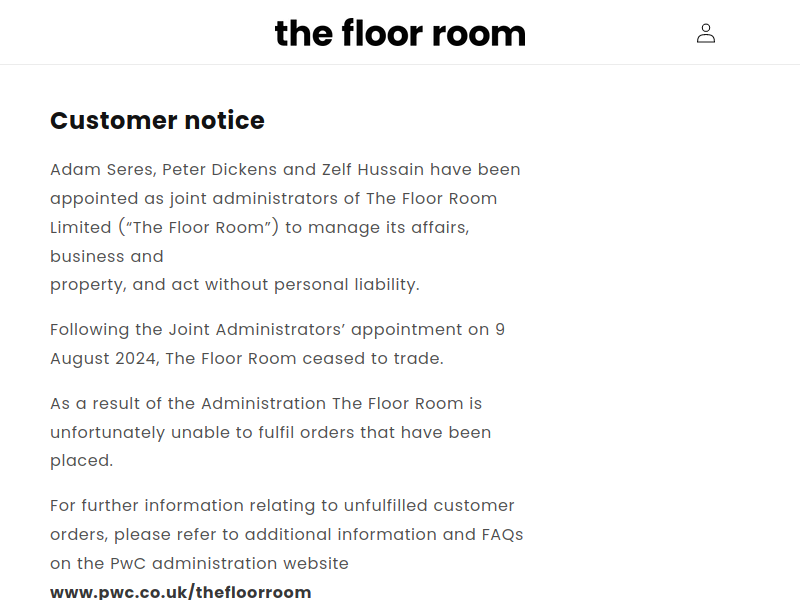Click the name Peter Dickens
This screenshot has width=800, height=600.
pyautogui.click(x=219, y=169)
